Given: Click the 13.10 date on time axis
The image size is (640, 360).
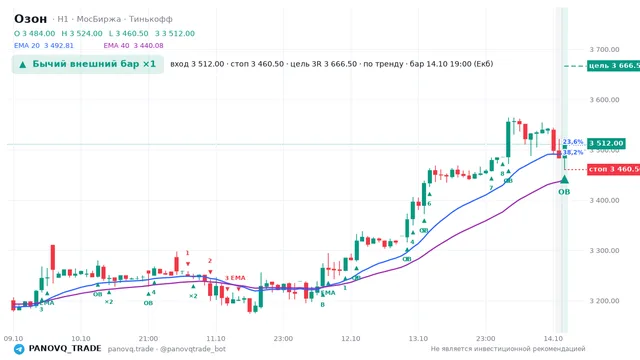Looking at the screenshot, I should point(418,339).
